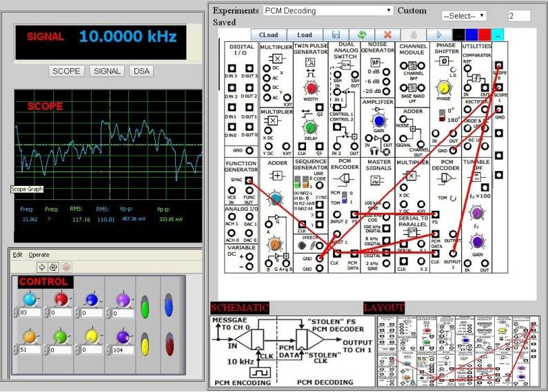Click the stepper beside value 83

(15, 312)
